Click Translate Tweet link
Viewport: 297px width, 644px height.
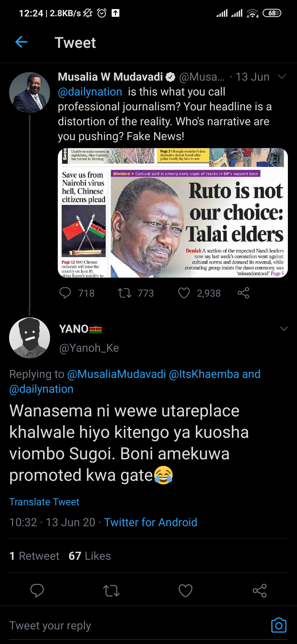tap(44, 502)
